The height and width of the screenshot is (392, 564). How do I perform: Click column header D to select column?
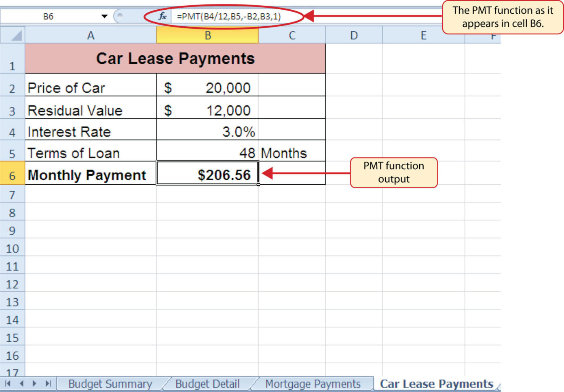(x=354, y=35)
